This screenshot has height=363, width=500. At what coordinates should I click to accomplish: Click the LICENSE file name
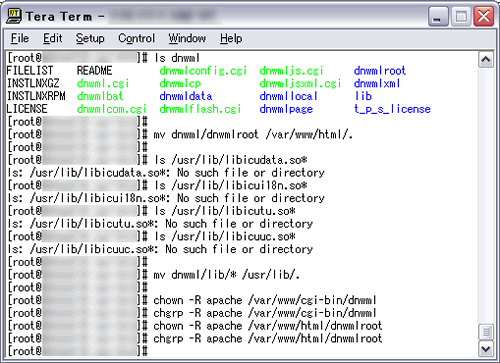tap(27, 109)
